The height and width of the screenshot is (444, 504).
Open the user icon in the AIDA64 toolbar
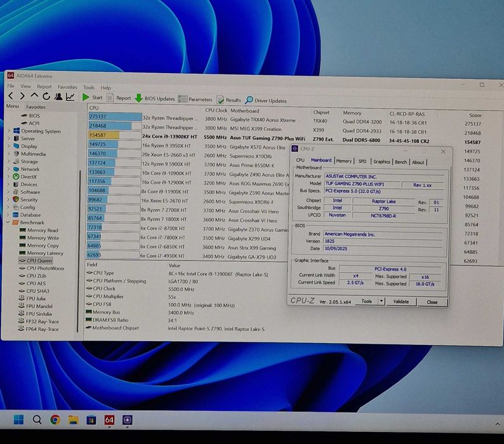click(58, 97)
